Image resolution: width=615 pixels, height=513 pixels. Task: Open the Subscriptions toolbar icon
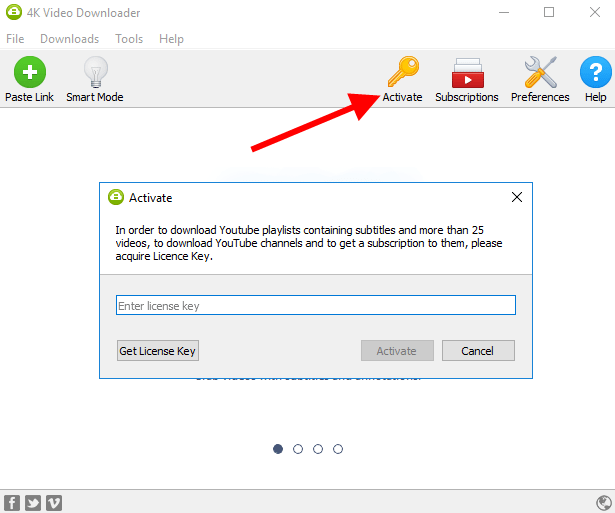[468, 73]
